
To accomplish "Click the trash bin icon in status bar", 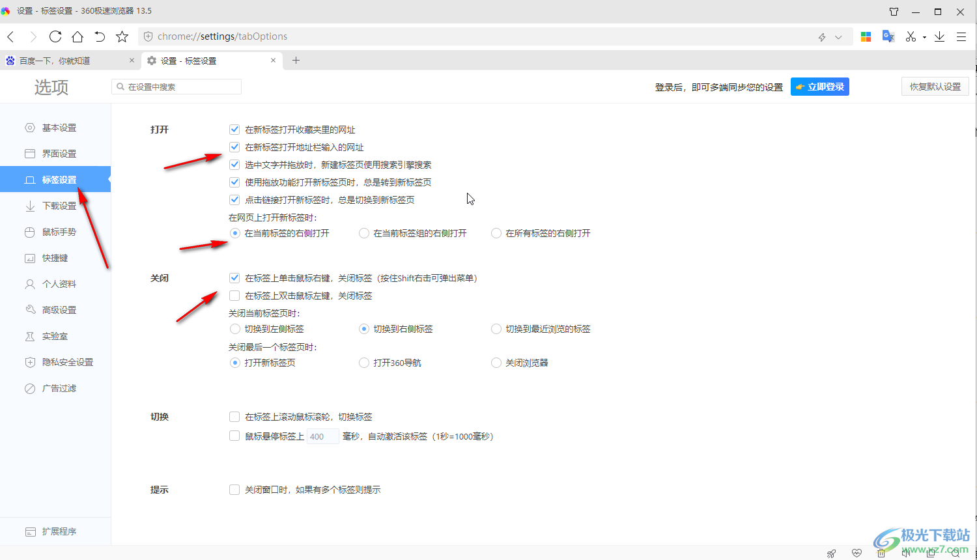I will 881,553.
